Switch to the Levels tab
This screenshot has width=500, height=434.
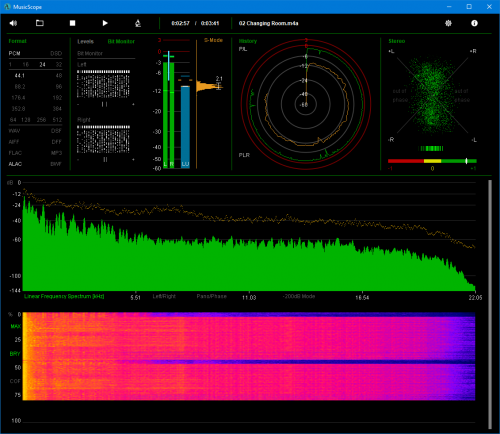coord(85,41)
